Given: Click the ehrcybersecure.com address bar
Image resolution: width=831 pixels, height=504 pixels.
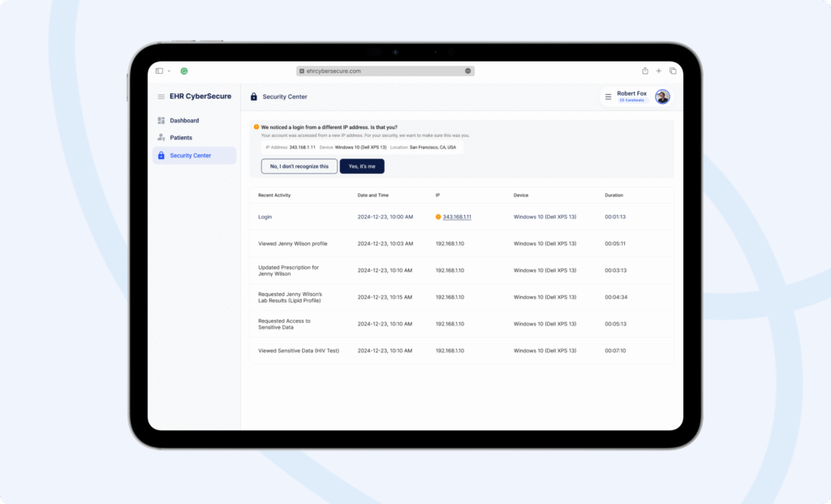Looking at the screenshot, I should (x=381, y=71).
